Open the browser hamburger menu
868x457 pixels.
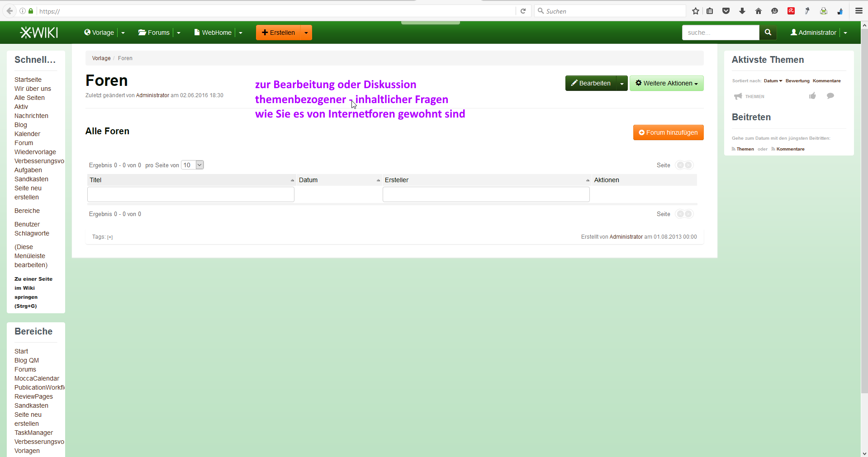pos(859,11)
